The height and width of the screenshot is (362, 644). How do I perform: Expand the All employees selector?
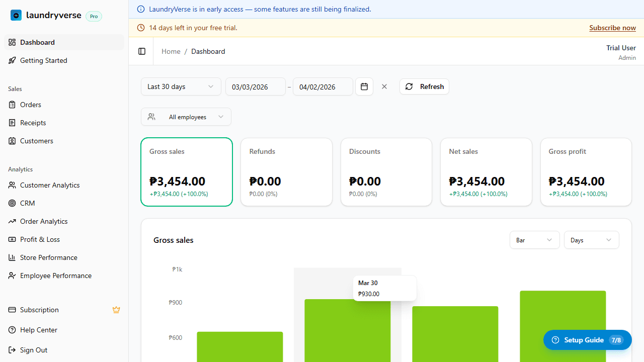(186, 116)
